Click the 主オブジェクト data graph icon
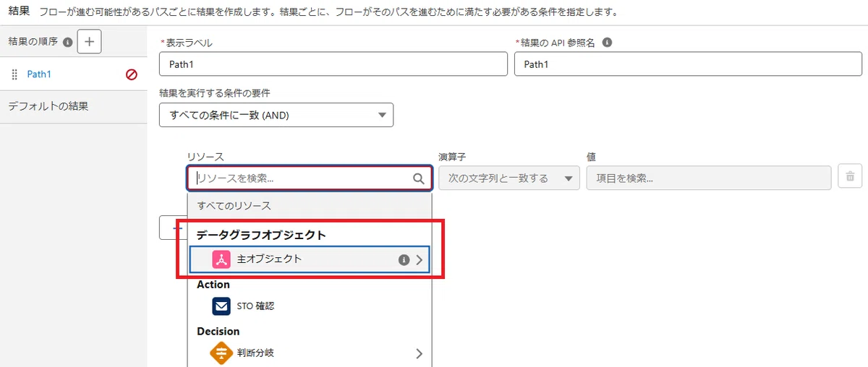 [x=221, y=259]
